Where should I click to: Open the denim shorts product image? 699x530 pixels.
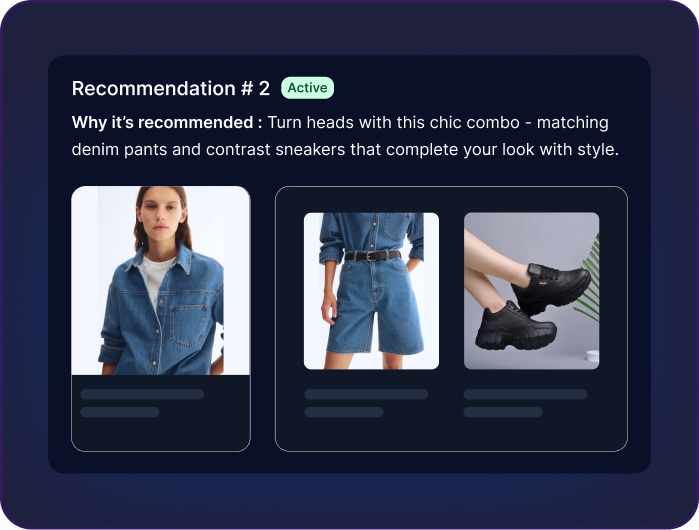click(x=371, y=291)
